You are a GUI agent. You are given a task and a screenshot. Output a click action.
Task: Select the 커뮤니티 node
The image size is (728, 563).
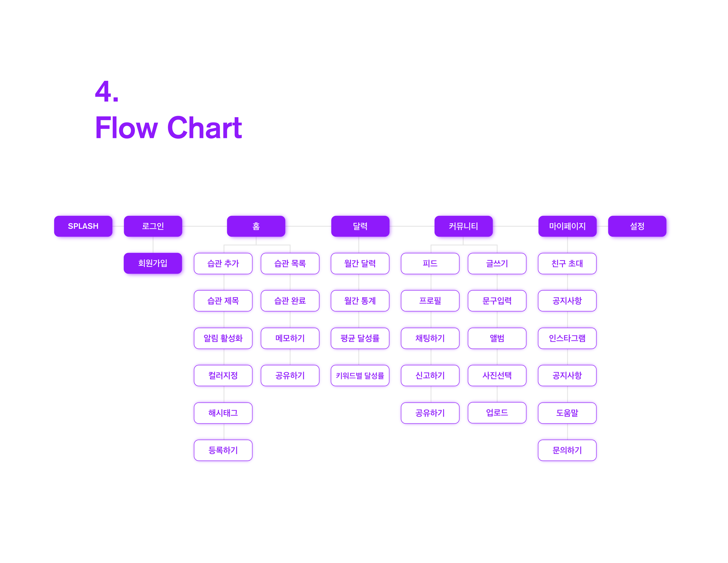tap(463, 226)
